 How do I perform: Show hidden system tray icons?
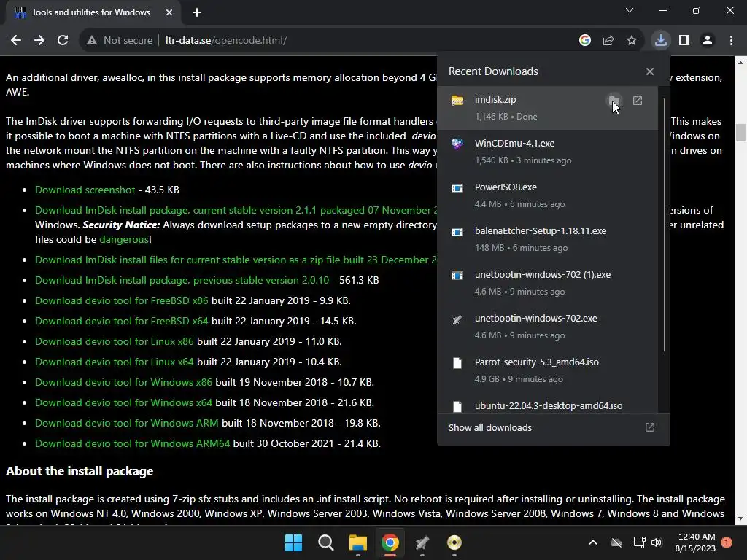pos(593,542)
